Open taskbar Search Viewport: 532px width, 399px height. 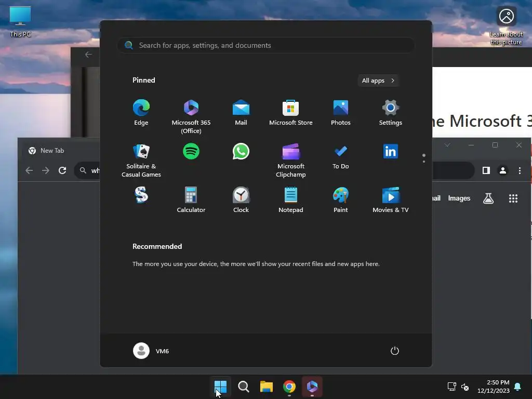243,387
